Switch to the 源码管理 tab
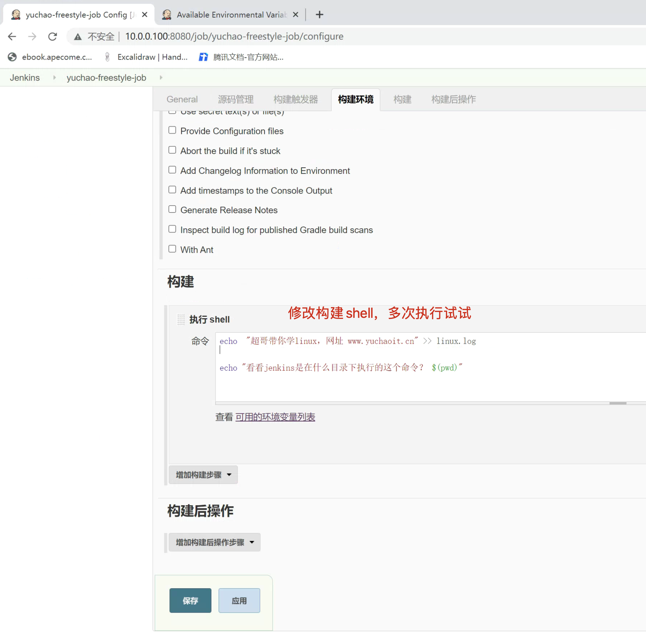This screenshot has width=646, height=644. click(236, 100)
